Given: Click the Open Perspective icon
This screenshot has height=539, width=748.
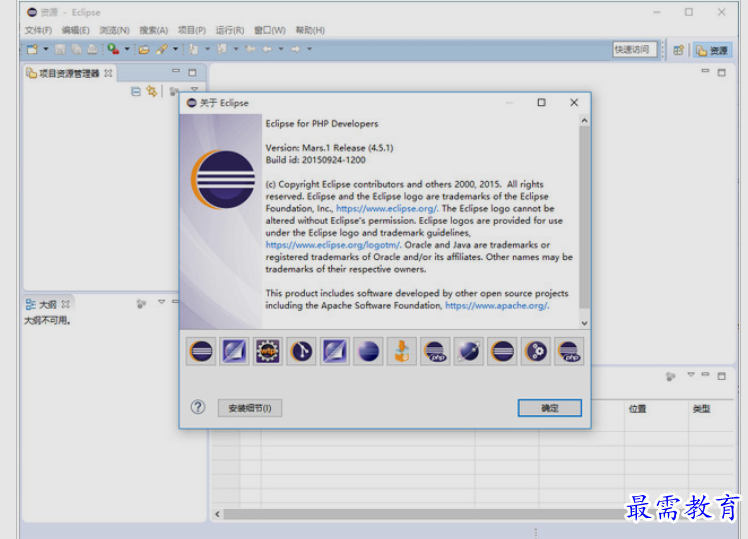Looking at the screenshot, I should [678, 50].
